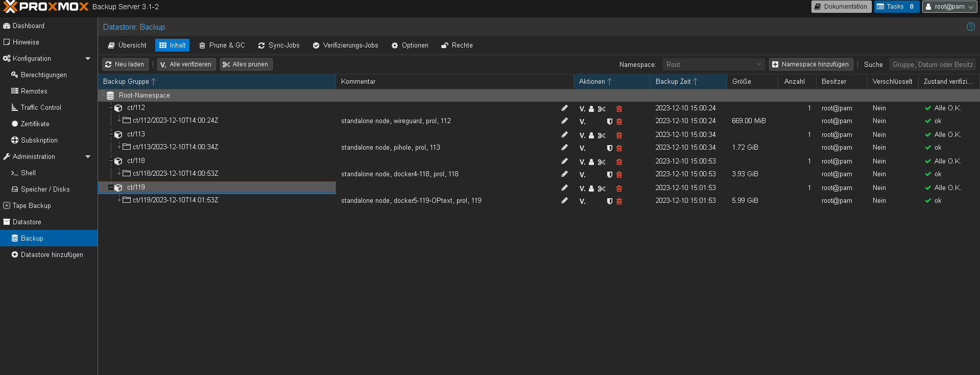Edit comment pencil for ct/118 group

pyautogui.click(x=564, y=161)
